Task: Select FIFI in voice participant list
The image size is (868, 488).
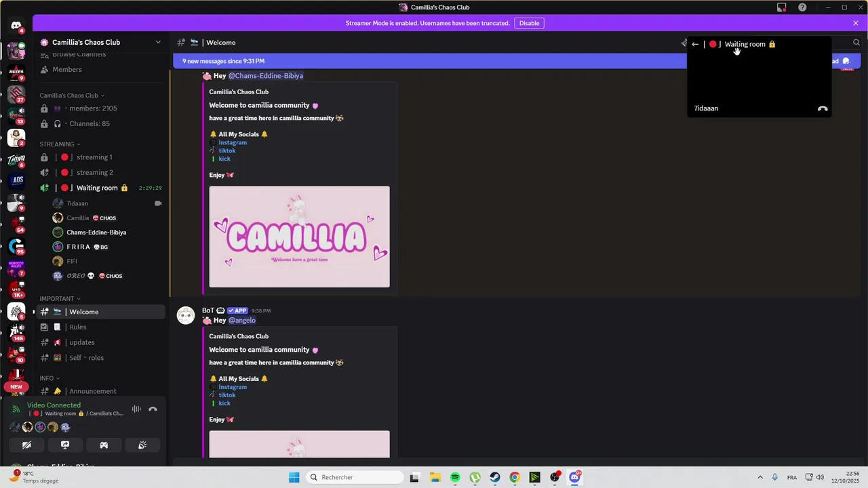Action: 107,261
